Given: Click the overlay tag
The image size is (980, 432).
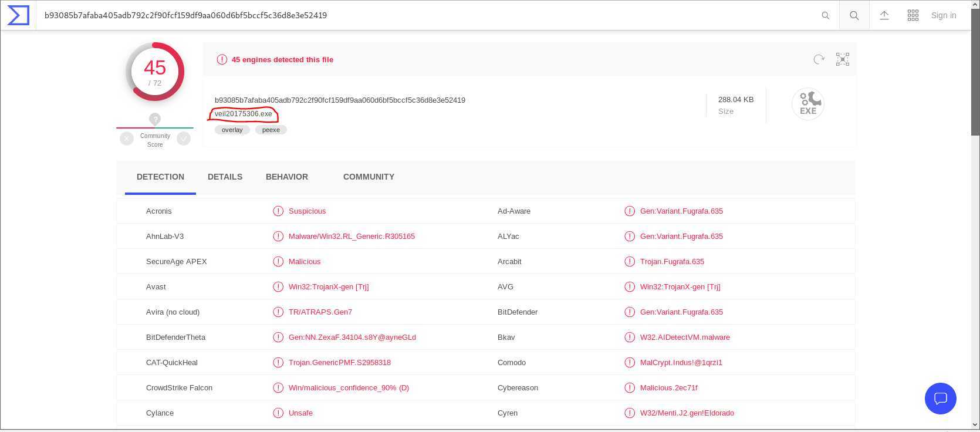Looking at the screenshot, I should tap(232, 130).
